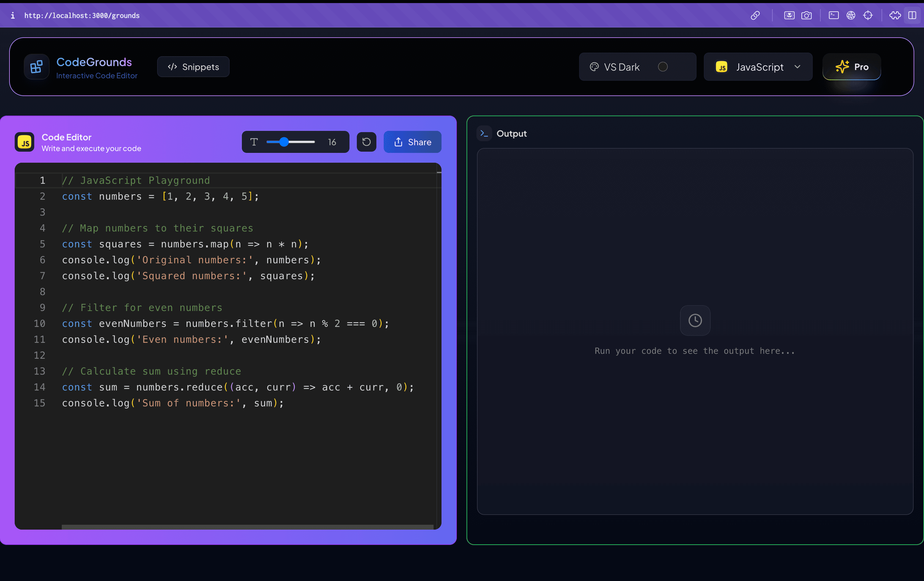Viewport: 924px width, 581px height.
Task: Click the '// Calculate sum using reduce' comment
Action: 152,372
